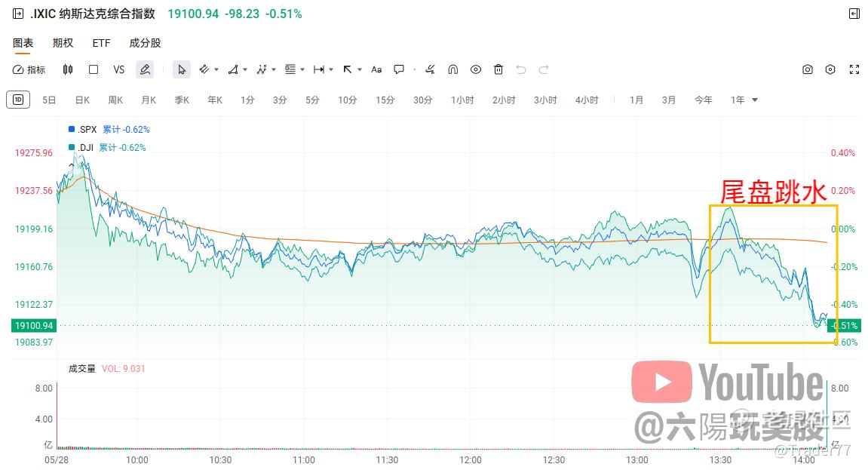This screenshot has height=470, width=868.
Task: Delete drawings with the trash icon
Action: [498, 69]
